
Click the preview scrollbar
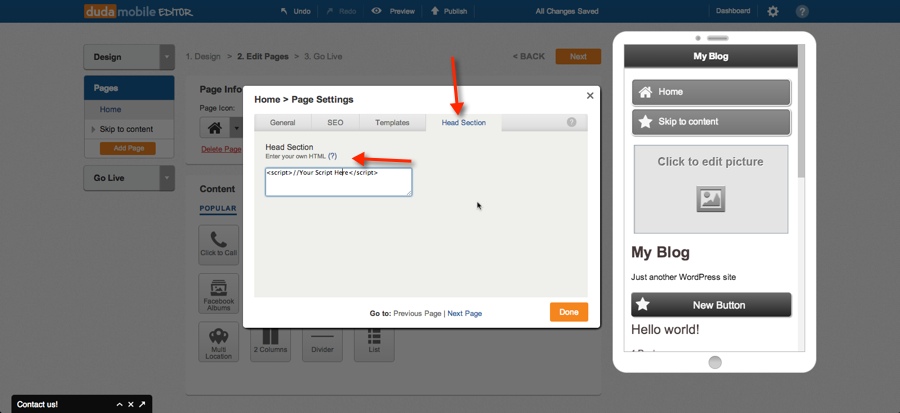click(x=801, y=112)
